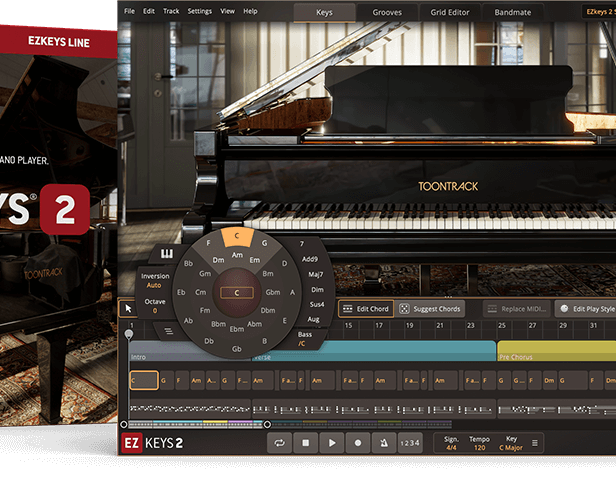Click the song overview minimap strip
This screenshot has width=616, height=488.
(290, 424)
